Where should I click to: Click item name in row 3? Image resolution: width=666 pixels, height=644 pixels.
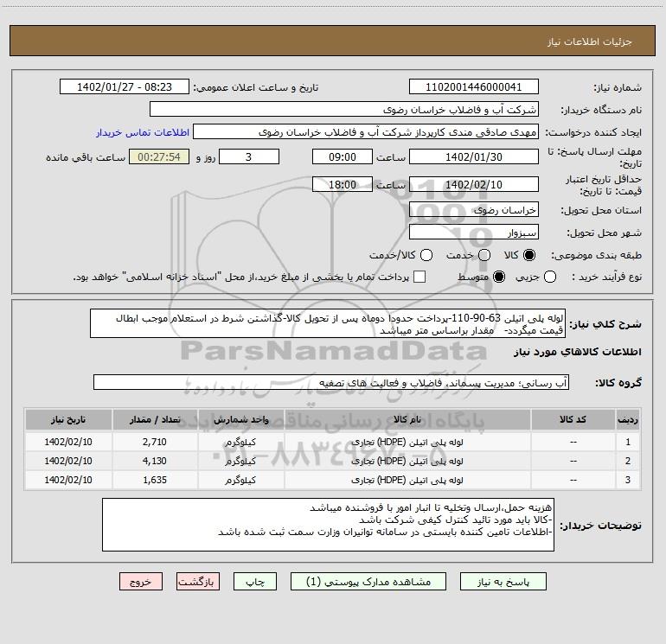407,480
